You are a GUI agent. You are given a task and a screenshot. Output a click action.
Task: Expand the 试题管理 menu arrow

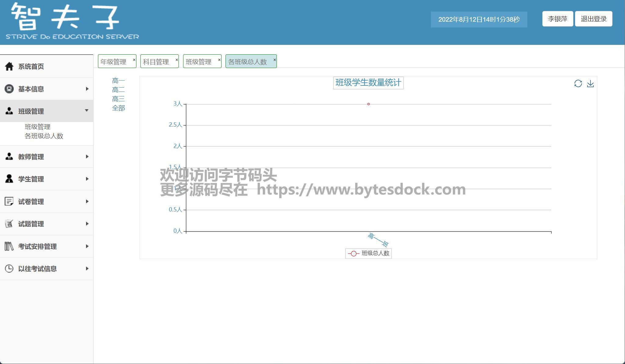(x=87, y=224)
